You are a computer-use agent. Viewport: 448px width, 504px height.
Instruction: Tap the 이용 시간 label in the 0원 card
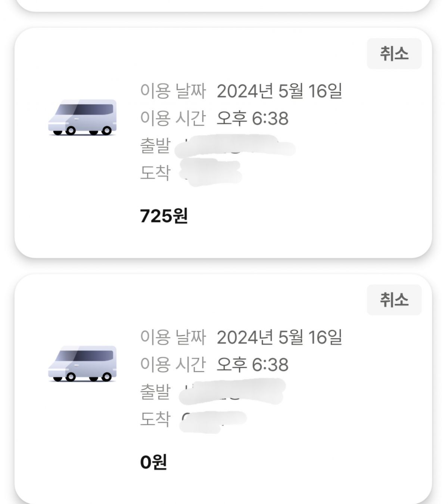click(173, 365)
